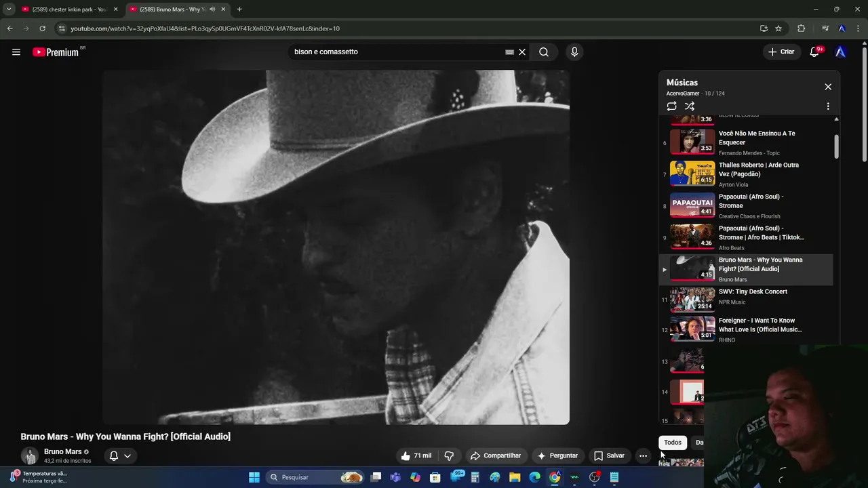Viewport: 868px width, 488px height.
Task: Select the Todos filter chip
Action: (673, 443)
